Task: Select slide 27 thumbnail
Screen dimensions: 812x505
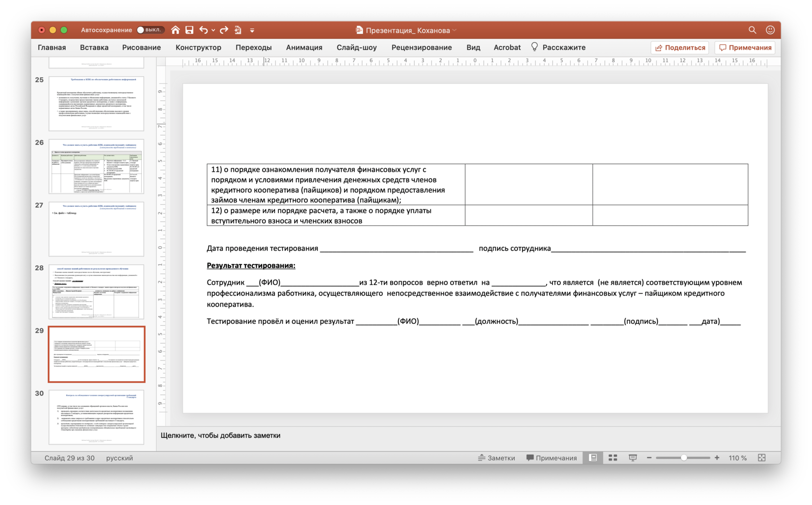Action: point(97,229)
